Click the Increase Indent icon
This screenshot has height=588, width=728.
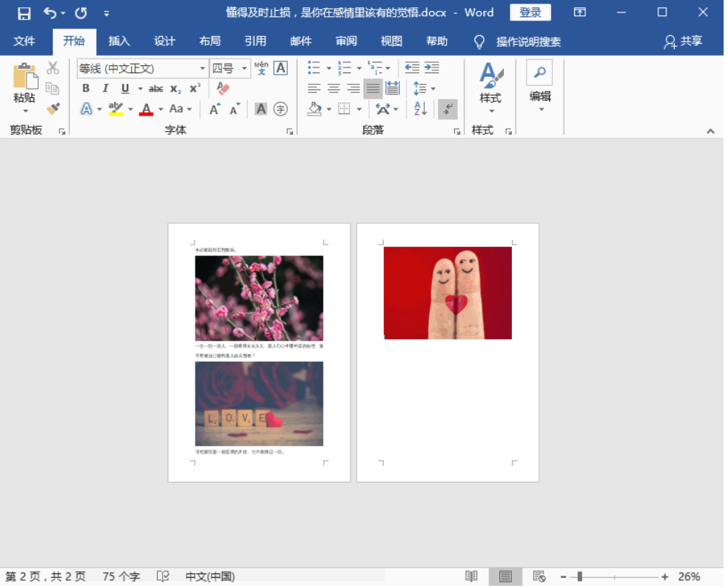(432, 68)
